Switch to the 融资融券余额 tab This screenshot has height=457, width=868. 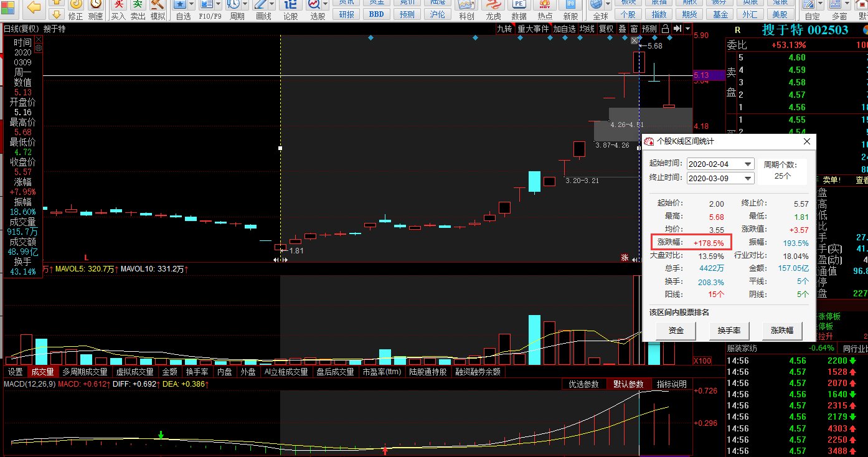(478, 372)
